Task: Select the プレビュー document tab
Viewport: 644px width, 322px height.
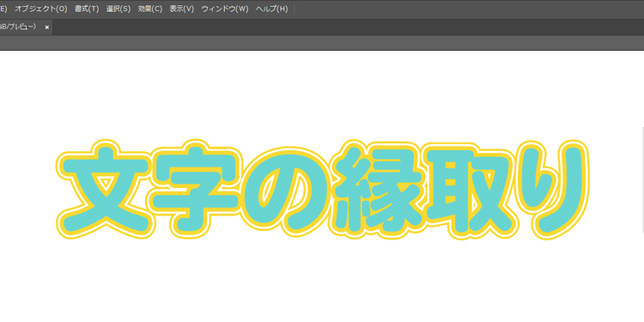Action: [x=26, y=27]
